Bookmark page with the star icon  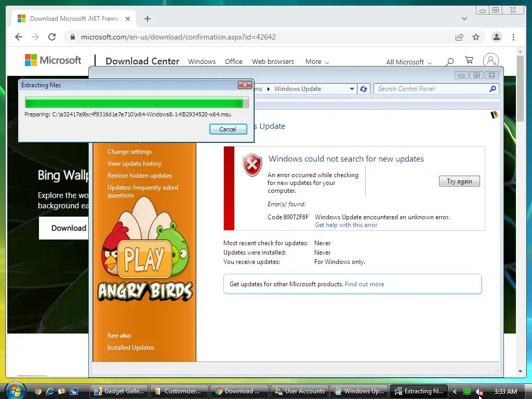click(476, 37)
